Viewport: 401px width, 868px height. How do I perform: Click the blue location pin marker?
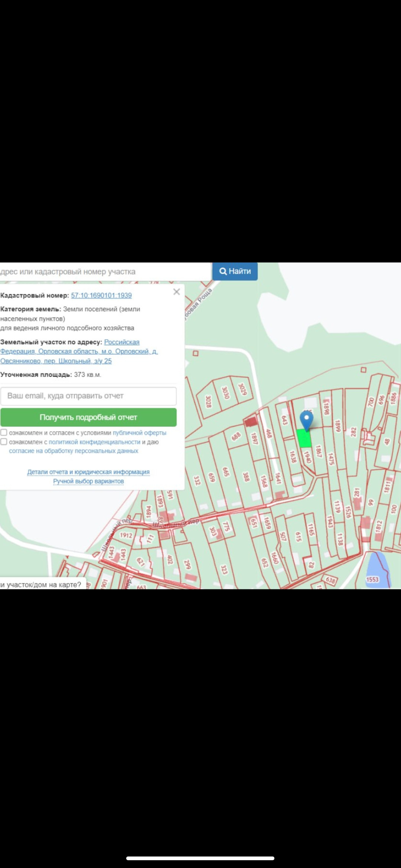[306, 419]
